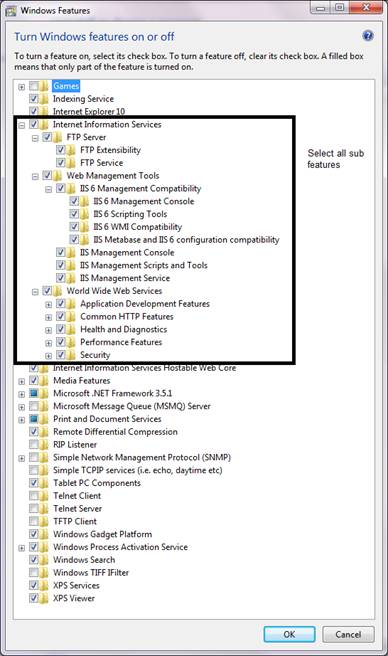388x656 pixels.
Task: Click the Games folder icon
Action: 44,86
